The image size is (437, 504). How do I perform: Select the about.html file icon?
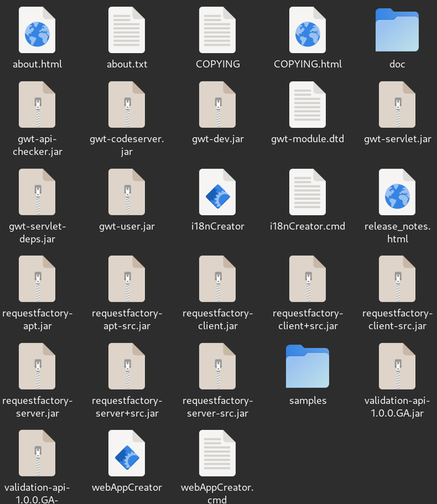coord(37,30)
